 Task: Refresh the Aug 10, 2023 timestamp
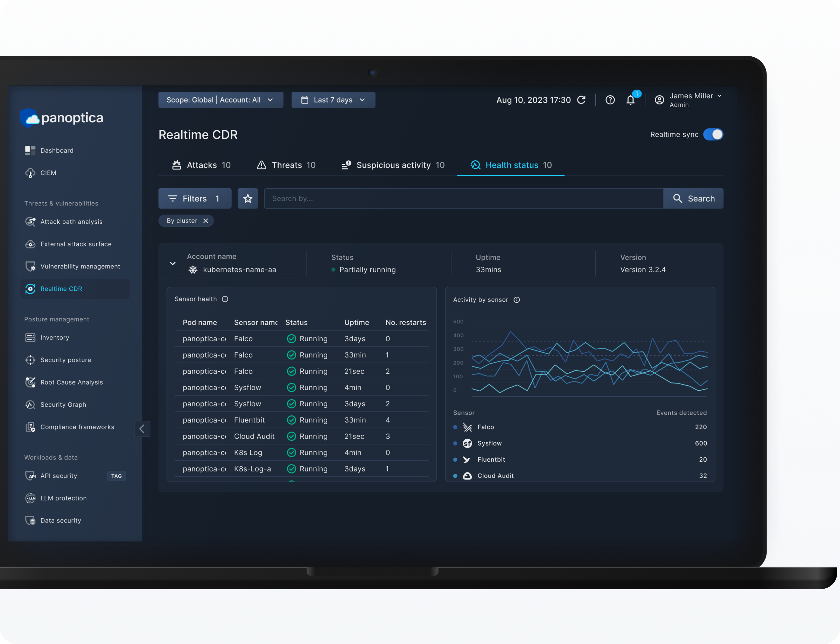tap(582, 100)
